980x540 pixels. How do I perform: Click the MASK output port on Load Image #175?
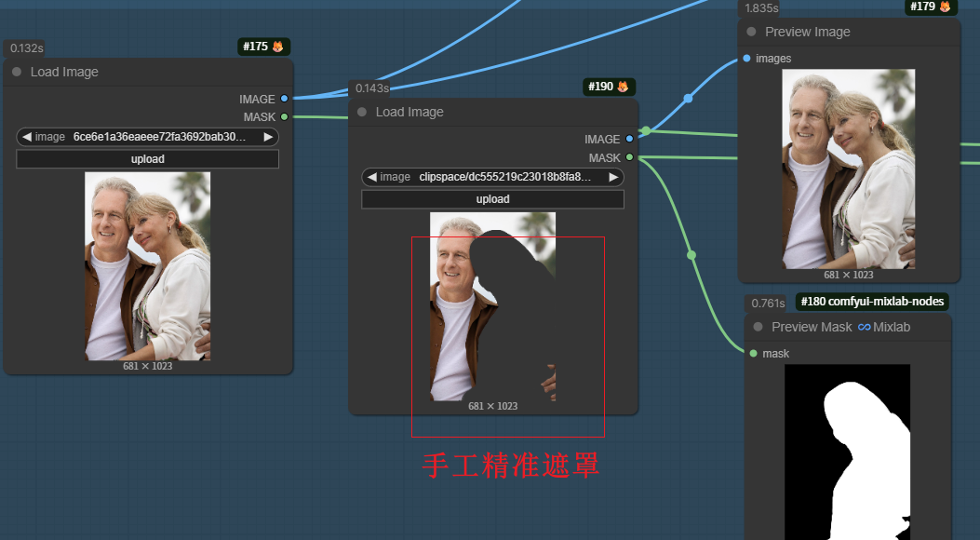pos(284,116)
